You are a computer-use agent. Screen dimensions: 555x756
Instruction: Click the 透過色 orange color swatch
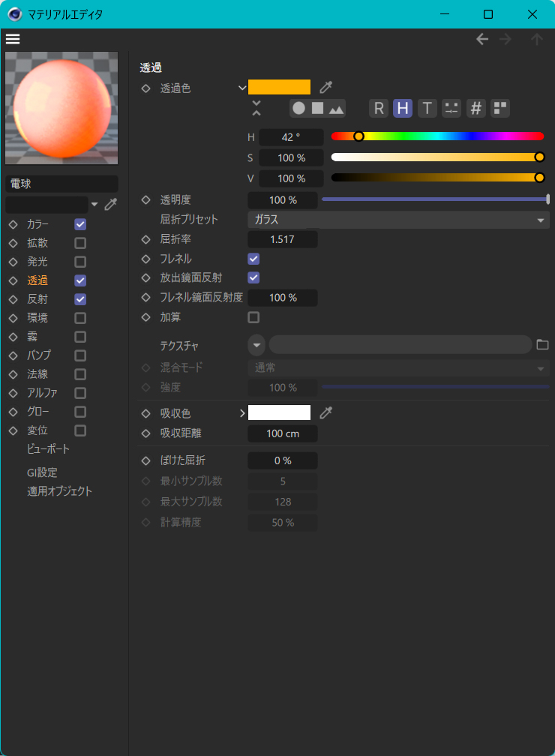(x=279, y=87)
